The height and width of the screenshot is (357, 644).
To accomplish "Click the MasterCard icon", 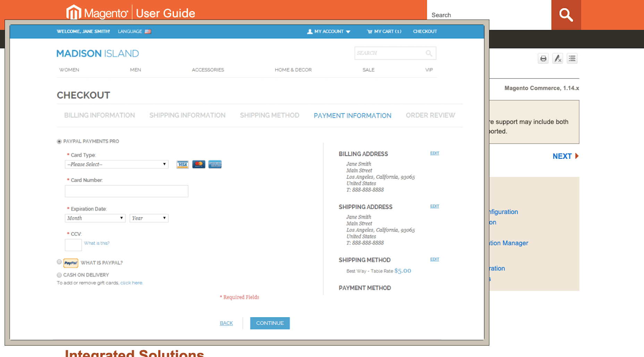I will click(199, 164).
